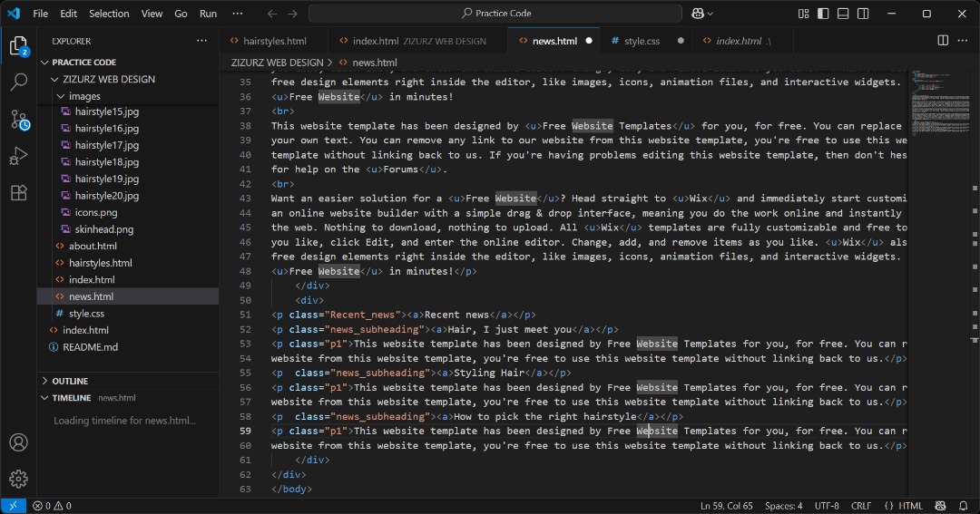The image size is (980, 514).
Task: Open the View menu
Action: pos(152,13)
